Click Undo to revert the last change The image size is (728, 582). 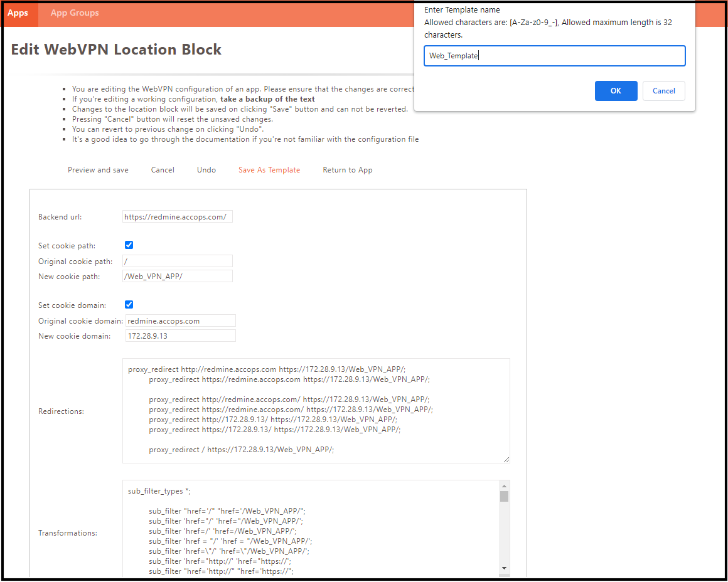click(206, 169)
